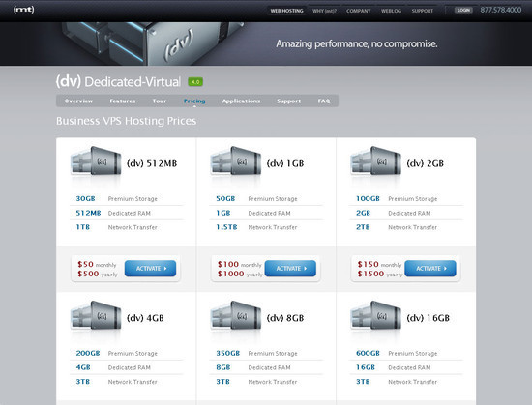Open the COMPANY menu item
Screen dimensions: 532x405
click(358, 11)
